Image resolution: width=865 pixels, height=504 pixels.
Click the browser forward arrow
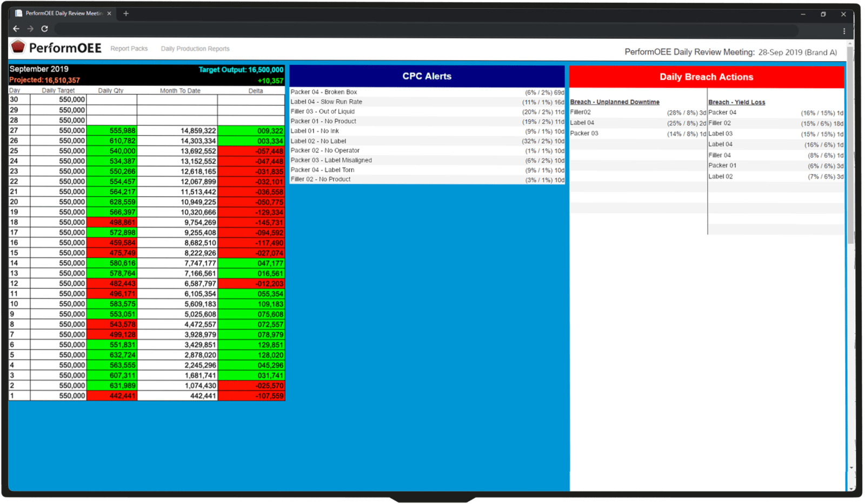point(30,29)
